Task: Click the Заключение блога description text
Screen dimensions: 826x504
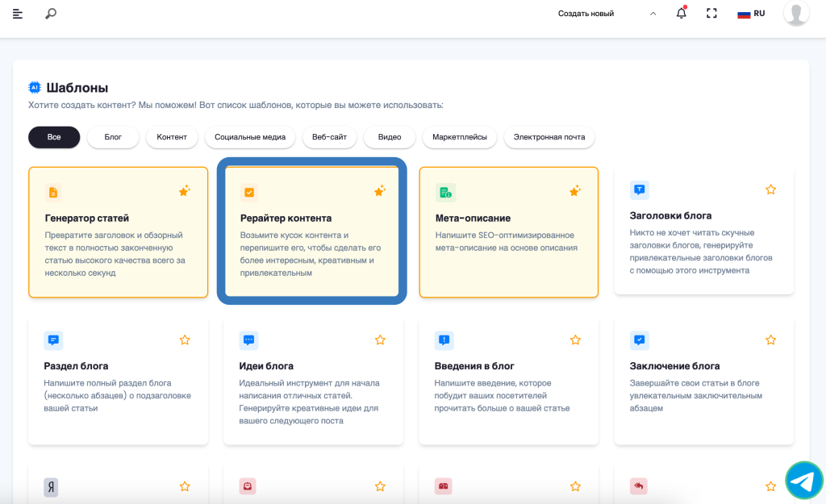Action: 696,395
